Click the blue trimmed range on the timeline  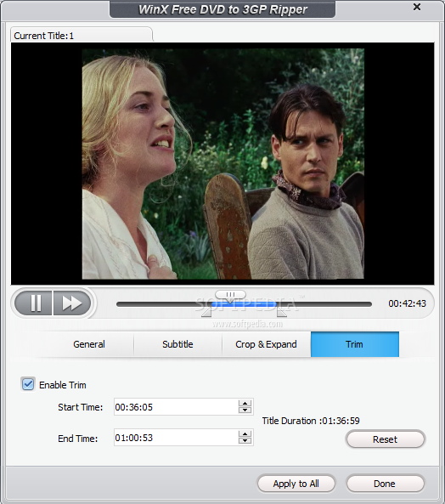tap(244, 304)
